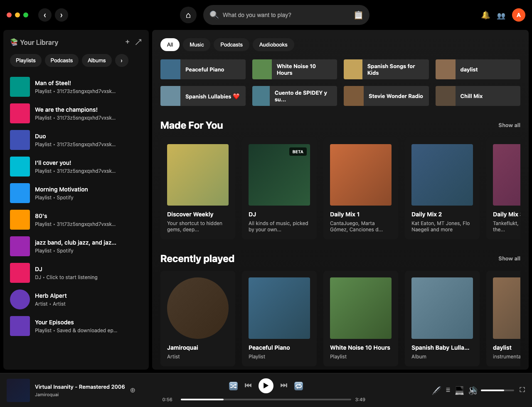Viewport: 532px width, 407px height.
Task: Open the play queue icon
Action: coord(448,390)
